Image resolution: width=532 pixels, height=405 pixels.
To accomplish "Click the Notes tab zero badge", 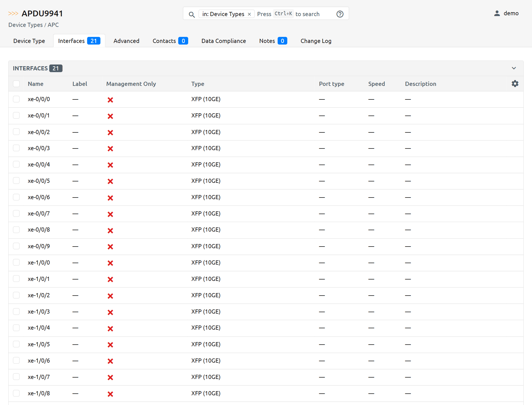I will 282,41.
